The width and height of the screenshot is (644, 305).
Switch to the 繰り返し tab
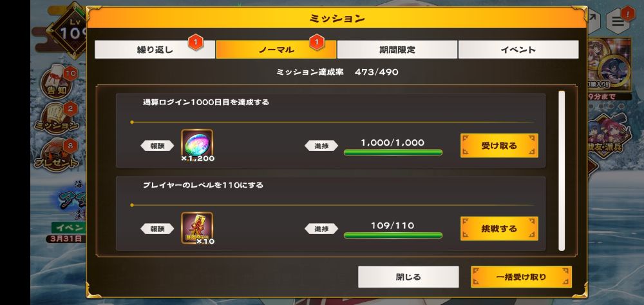(x=155, y=50)
